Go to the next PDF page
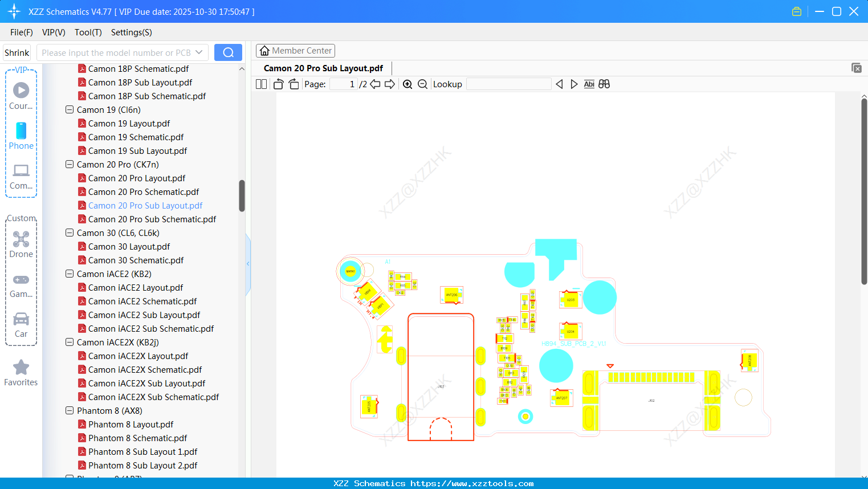This screenshot has width=868, height=489. click(390, 84)
